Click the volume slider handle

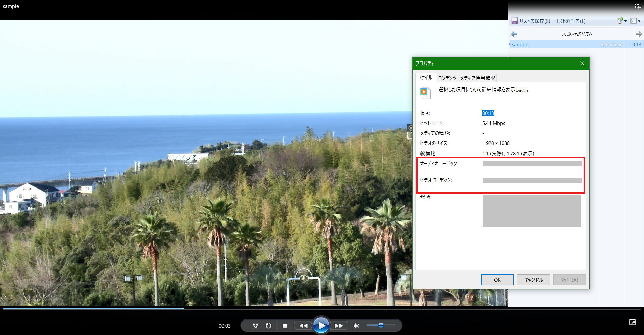381,325
